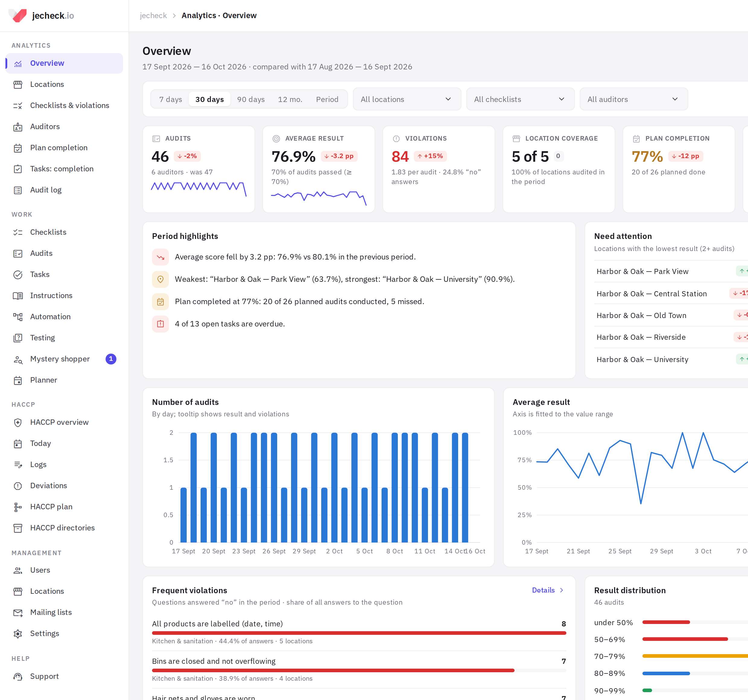Viewport: 748px width, 700px height.
Task: Click the Logs pencil-list icon
Action: [x=18, y=464]
